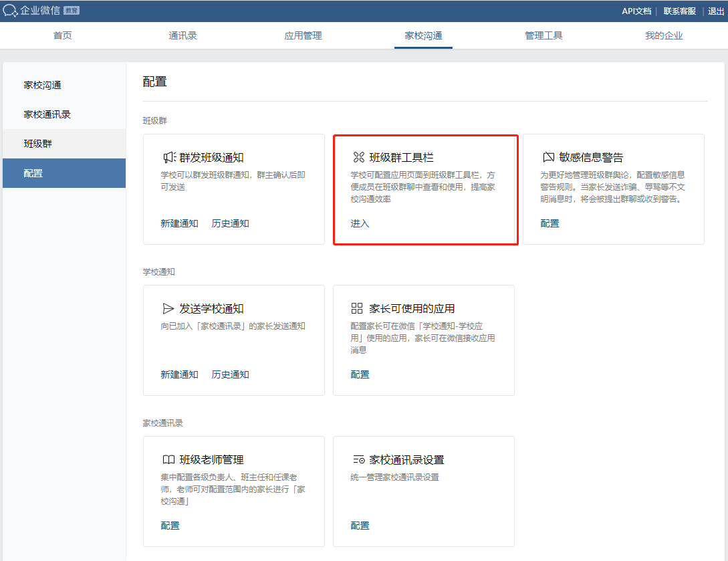728x561 pixels.
Task: Click the book icon for 班级老师管理
Action: coord(168,460)
